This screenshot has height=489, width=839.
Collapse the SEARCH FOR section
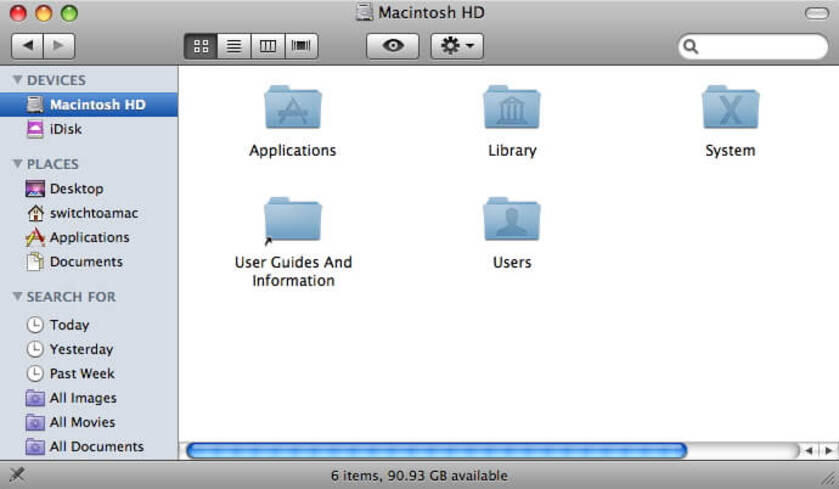[17, 296]
